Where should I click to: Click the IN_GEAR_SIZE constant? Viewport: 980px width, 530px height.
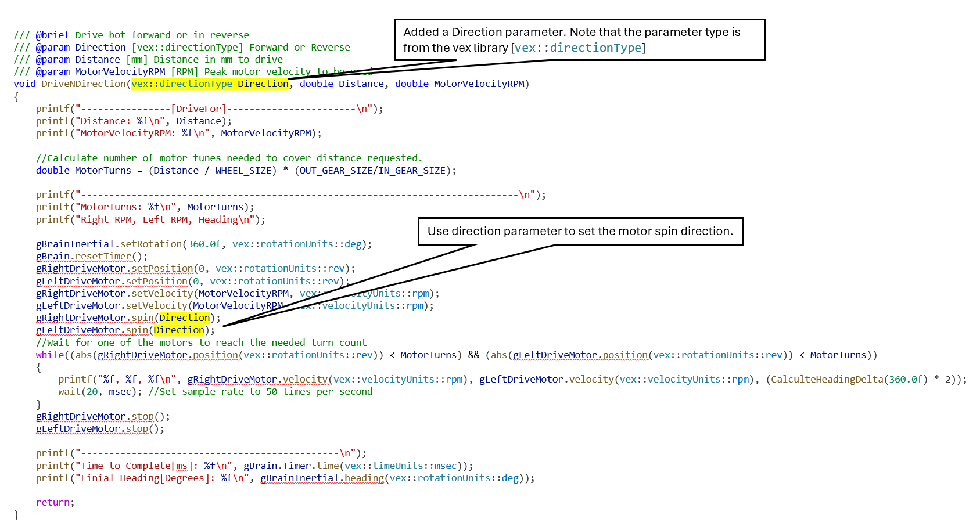tap(411, 170)
